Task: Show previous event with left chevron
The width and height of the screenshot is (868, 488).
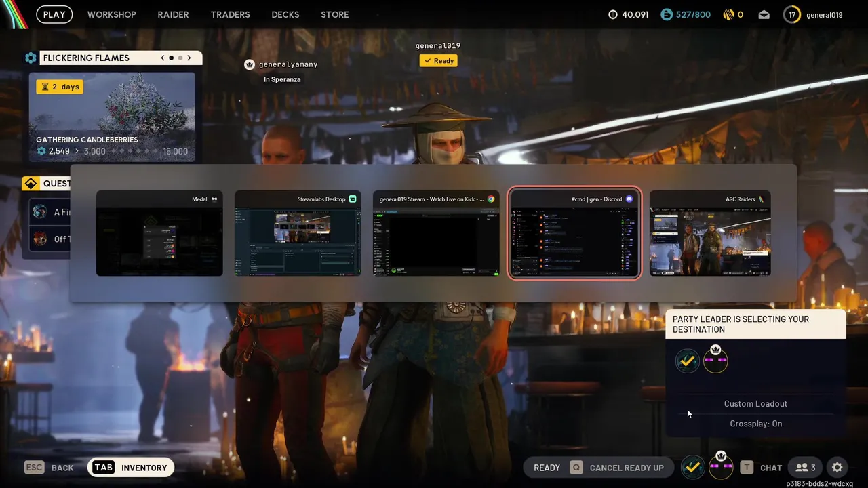Action: pyautogui.click(x=163, y=58)
